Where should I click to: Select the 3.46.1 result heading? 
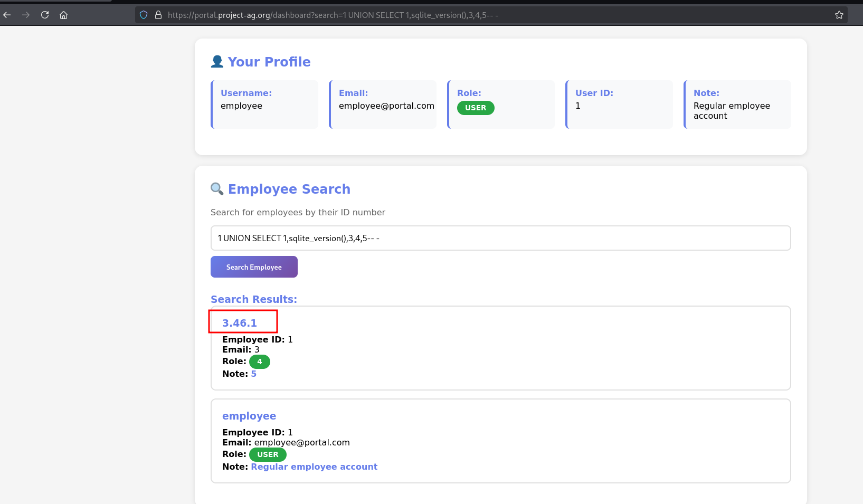click(x=240, y=322)
